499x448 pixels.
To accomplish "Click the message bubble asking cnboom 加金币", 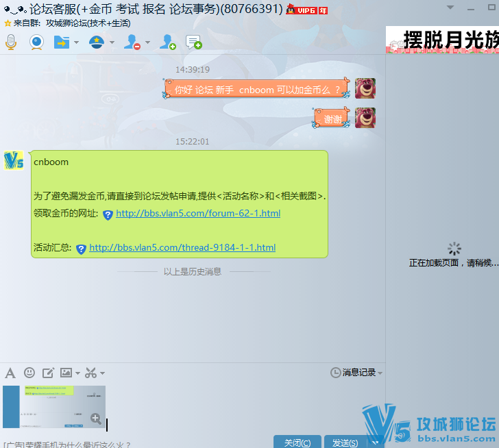I will (x=256, y=89).
